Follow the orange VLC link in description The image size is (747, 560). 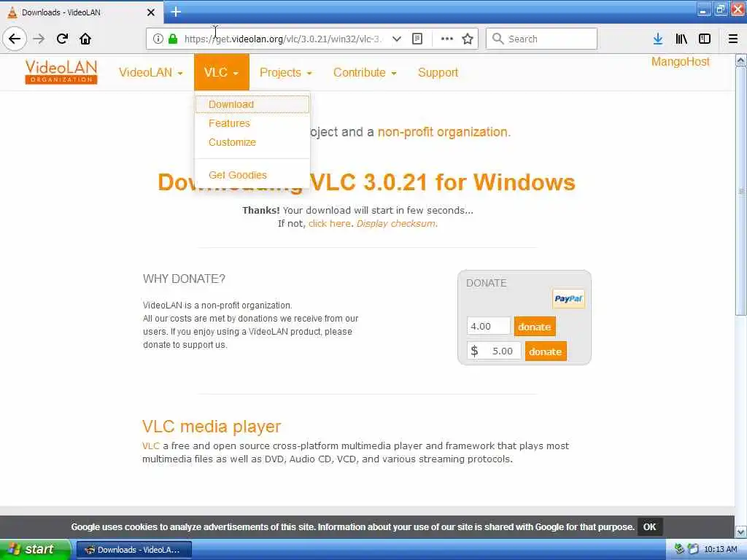[x=150, y=446]
